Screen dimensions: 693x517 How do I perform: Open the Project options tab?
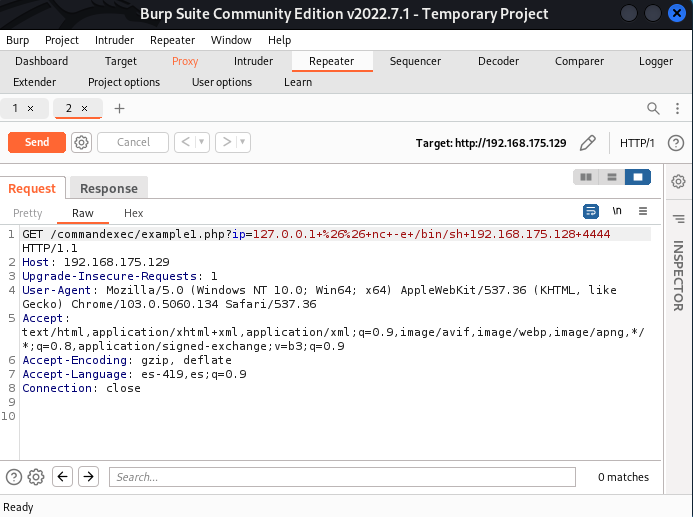pyautogui.click(x=124, y=82)
